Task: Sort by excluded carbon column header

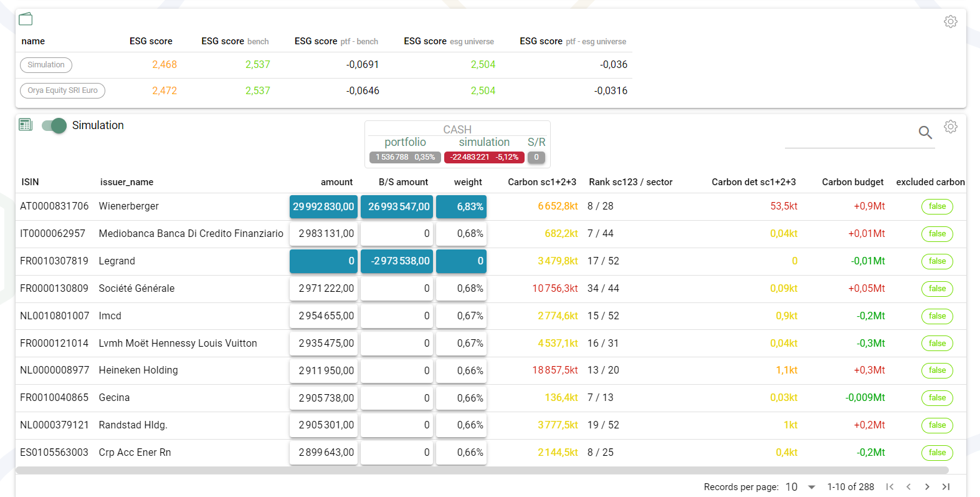Action: pyautogui.click(x=930, y=182)
